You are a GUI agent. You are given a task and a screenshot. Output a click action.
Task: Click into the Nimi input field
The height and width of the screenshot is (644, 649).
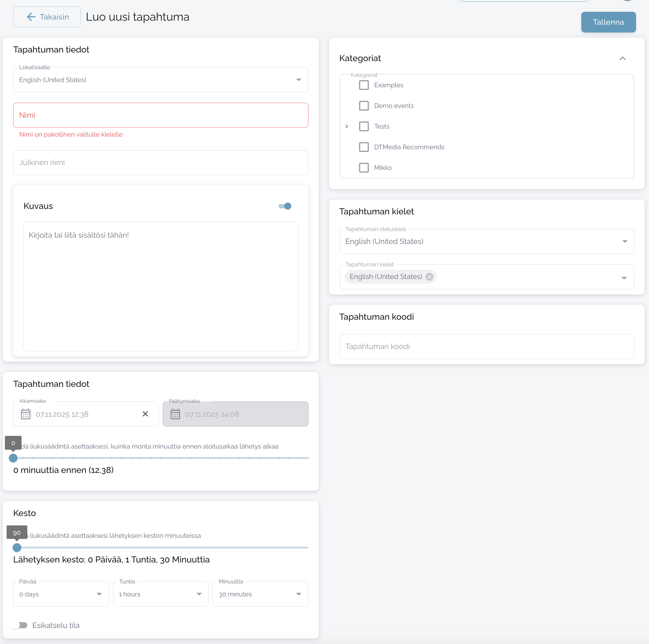[x=161, y=115]
